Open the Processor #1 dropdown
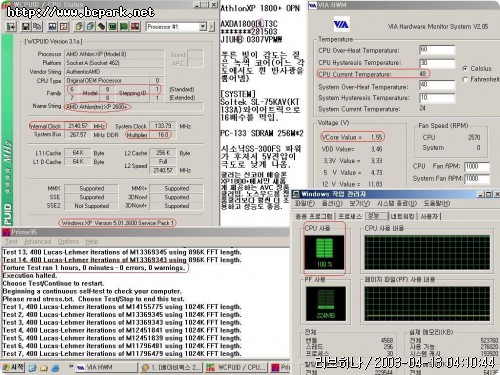Image resolution: width=500 pixels, height=375 pixels. coord(203,27)
